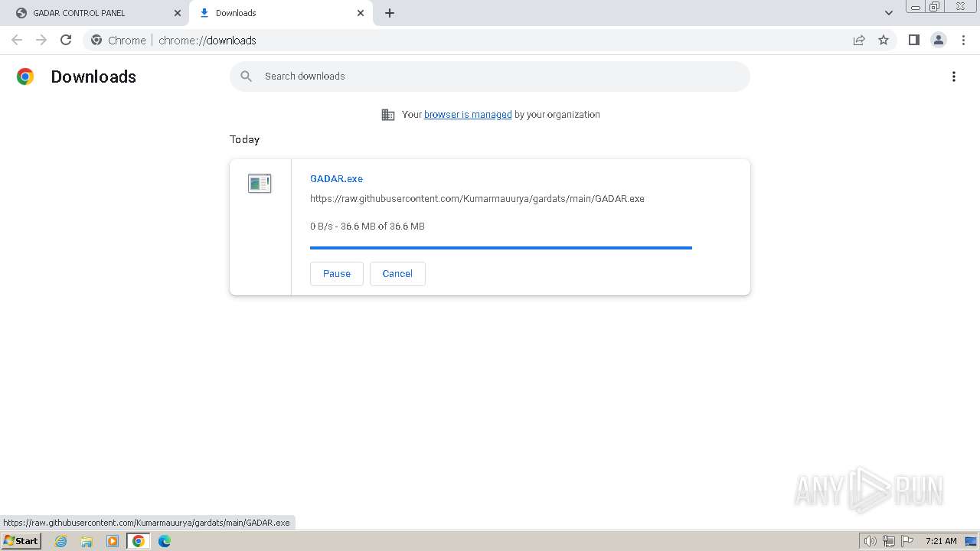
Task: Click the Today date heading
Action: 244,139
